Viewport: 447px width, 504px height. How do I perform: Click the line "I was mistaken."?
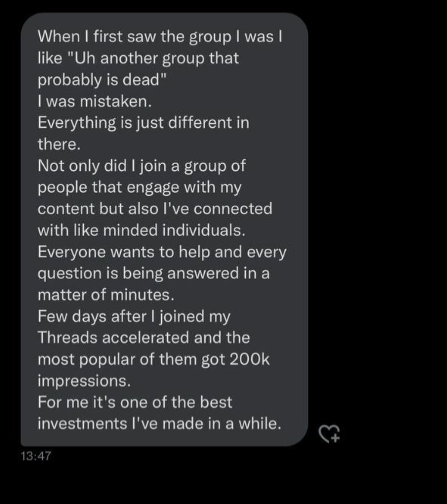click(x=94, y=101)
